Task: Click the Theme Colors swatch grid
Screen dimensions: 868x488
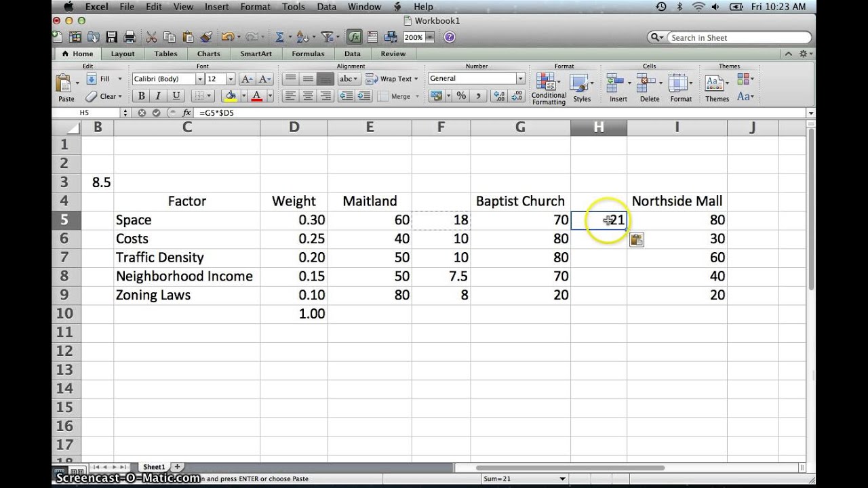Action: click(x=743, y=79)
